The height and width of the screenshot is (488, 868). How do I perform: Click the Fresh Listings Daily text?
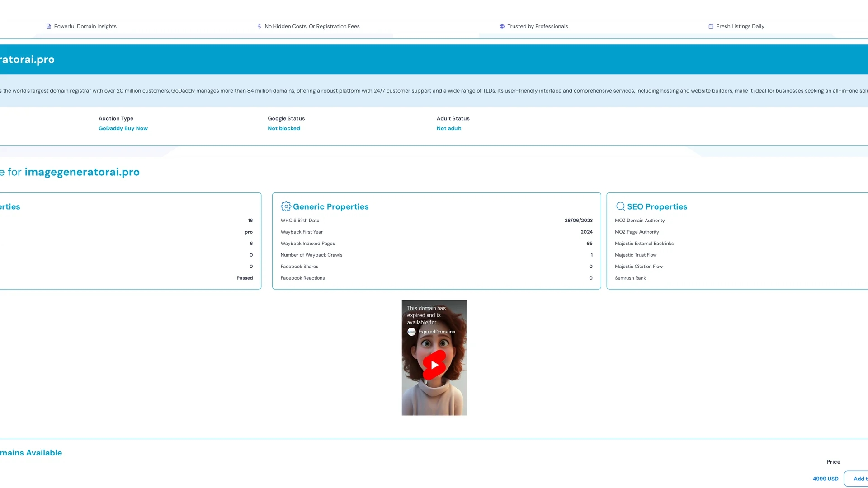[740, 27]
